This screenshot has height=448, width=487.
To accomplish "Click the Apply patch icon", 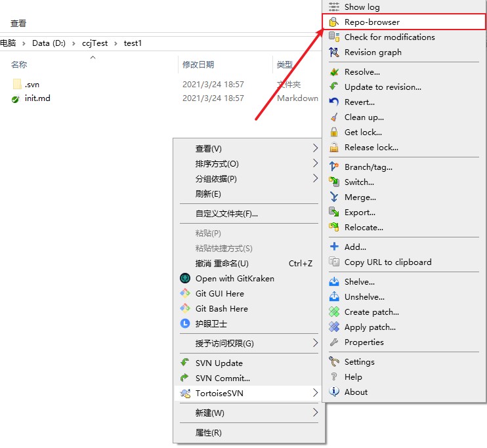I will pyautogui.click(x=334, y=327).
